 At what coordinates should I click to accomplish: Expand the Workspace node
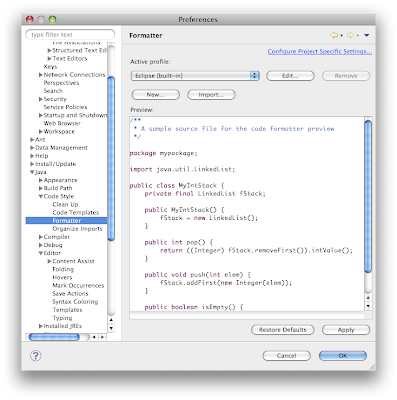pyautogui.click(x=41, y=132)
